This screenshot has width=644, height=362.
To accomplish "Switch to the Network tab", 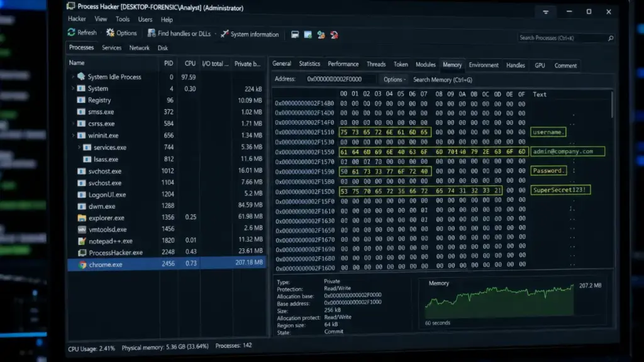I will pos(139,48).
